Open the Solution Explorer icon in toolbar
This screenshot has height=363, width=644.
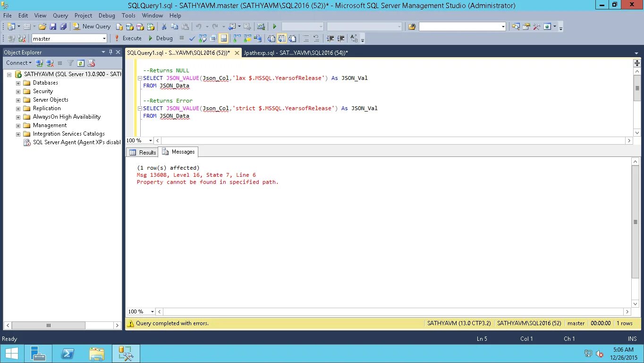tap(516, 26)
